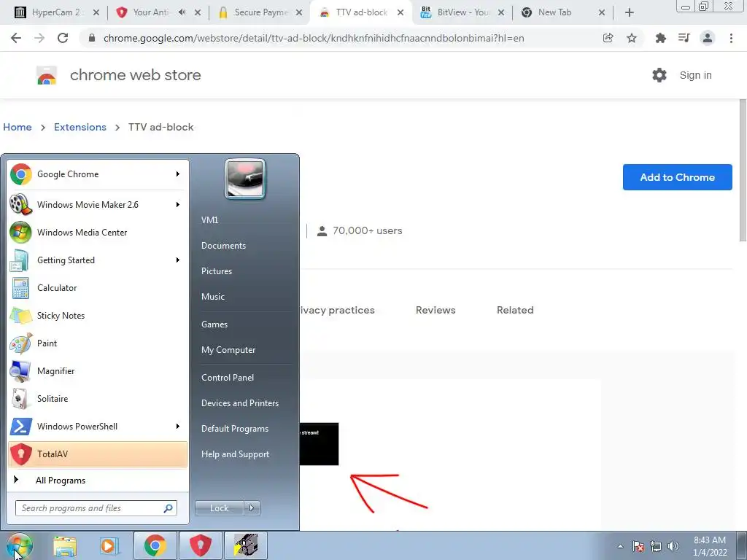Mute audio on Your Anti tab
The height and width of the screenshot is (560, 747).
182,12
